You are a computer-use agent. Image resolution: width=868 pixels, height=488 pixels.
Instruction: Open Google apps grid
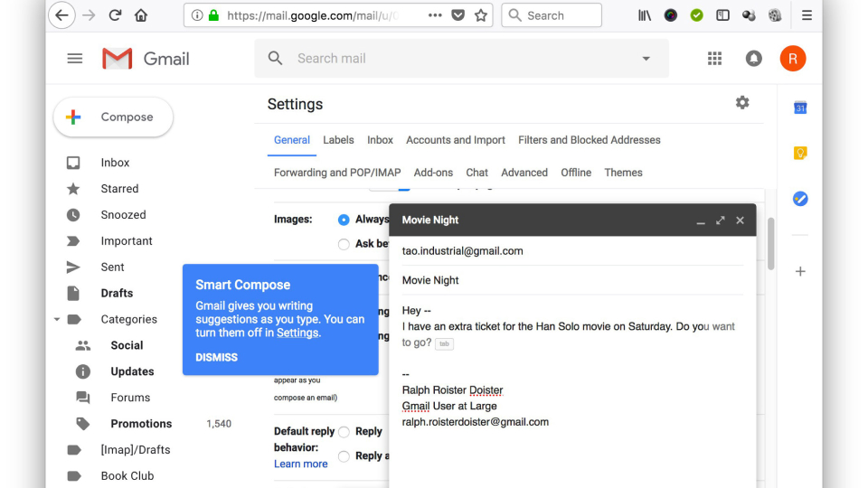coord(714,58)
